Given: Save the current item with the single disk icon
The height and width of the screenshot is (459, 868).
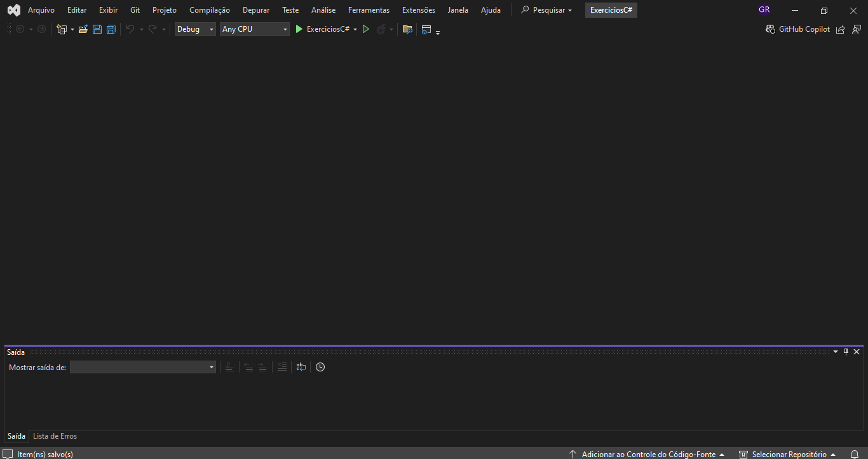Looking at the screenshot, I should (97, 29).
